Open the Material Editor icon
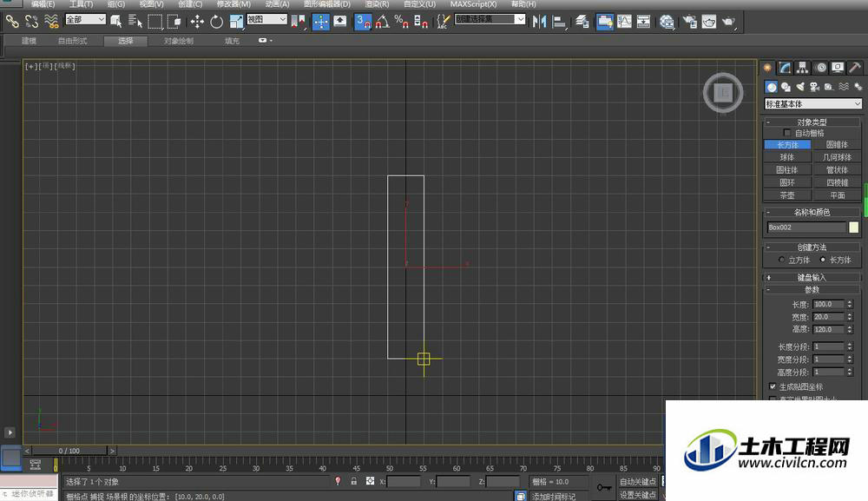The width and height of the screenshot is (868, 501). (x=667, y=22)
